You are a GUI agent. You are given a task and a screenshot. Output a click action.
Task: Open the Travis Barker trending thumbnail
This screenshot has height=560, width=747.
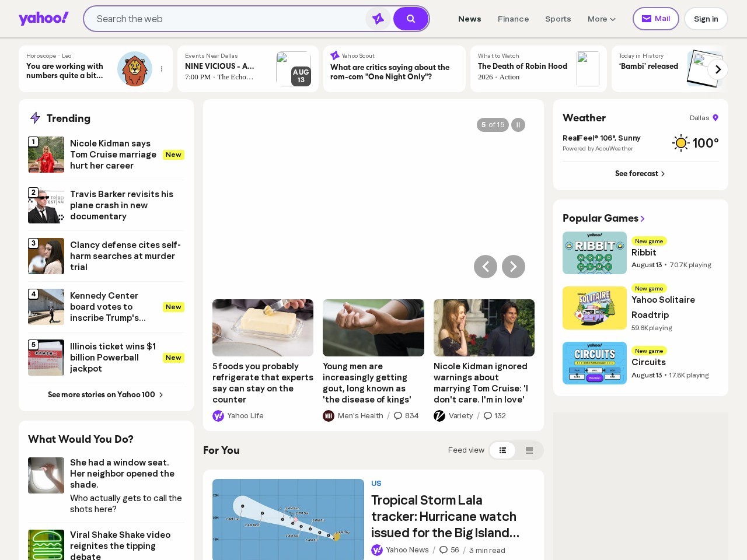click(x=46, y=205)
